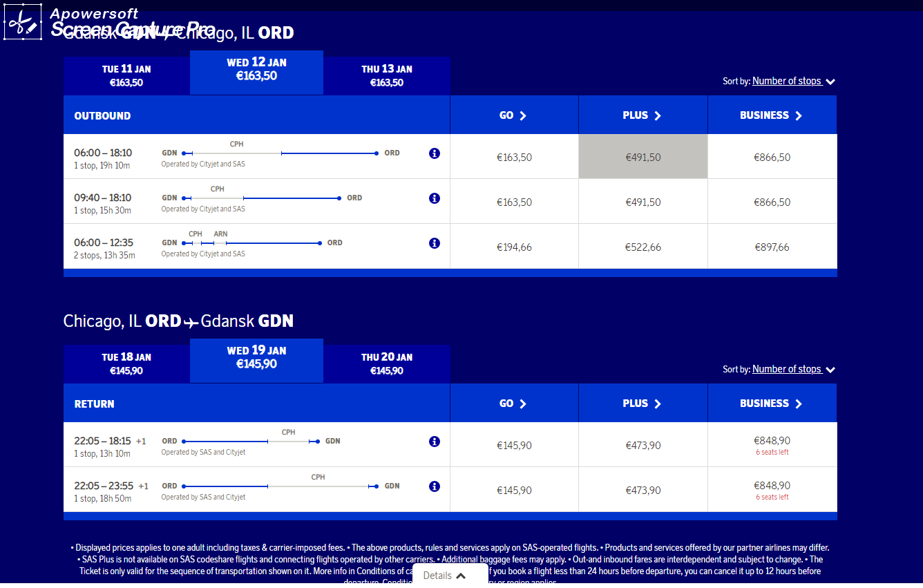The width and height of the screenshot is (923, 588).
Task: Choose the €194,66 GO fare for the two-stop flight
Action: pos(514,247)
